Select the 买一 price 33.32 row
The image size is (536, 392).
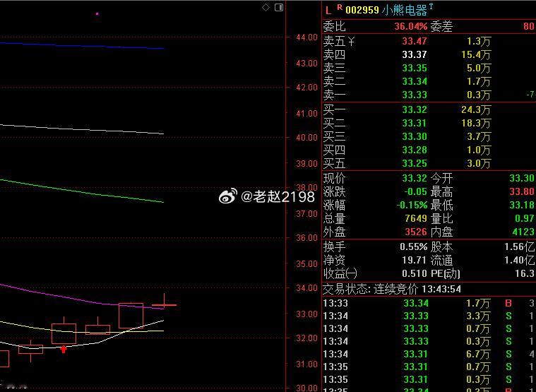(x=429, y=109)
